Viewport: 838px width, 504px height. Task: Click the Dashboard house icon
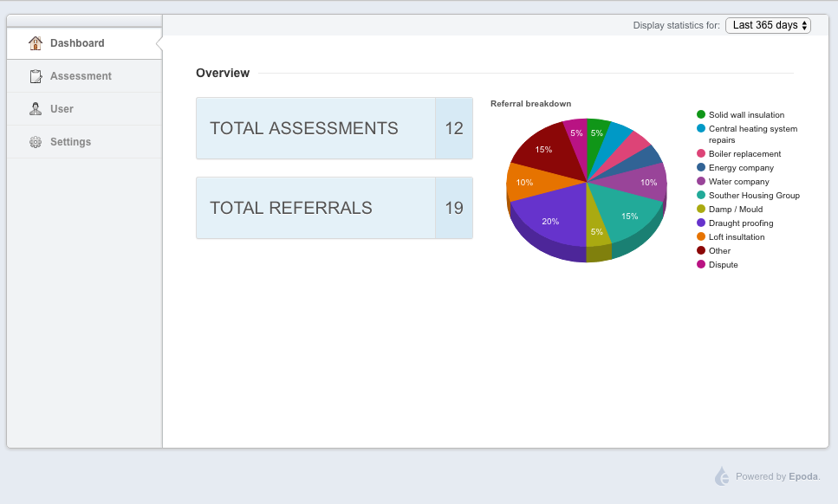pyautogui.click(x=36, y=42)
